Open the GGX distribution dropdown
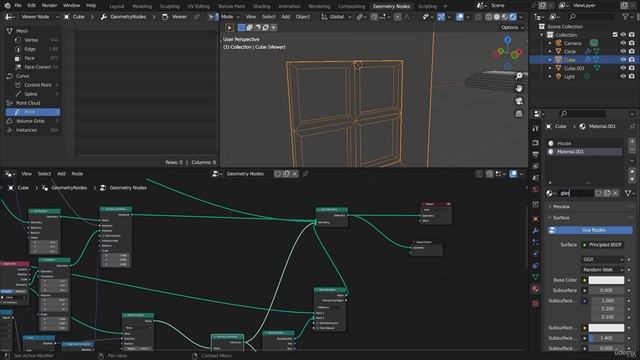 point(602,260)
